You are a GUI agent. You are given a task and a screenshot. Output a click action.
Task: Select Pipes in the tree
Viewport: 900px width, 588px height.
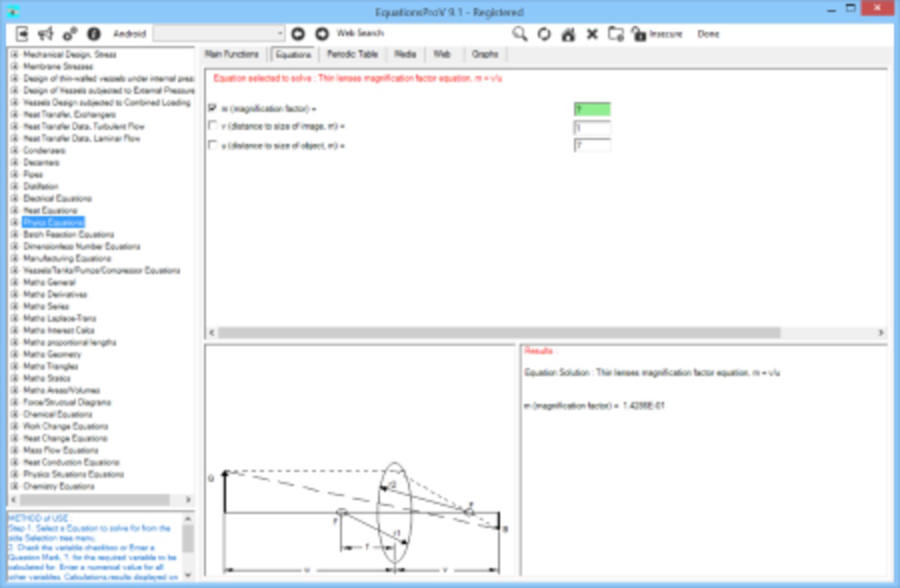point(33,174)
